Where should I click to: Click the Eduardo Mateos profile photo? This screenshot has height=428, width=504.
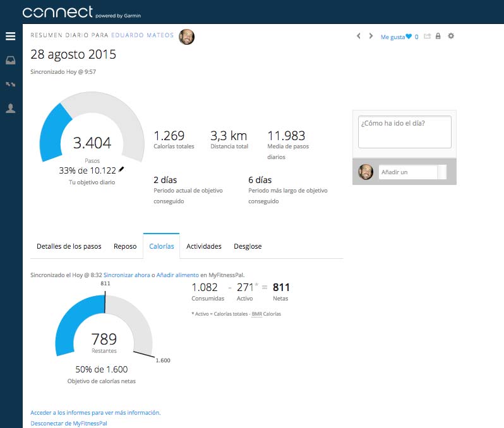click(x=186, y=37)
